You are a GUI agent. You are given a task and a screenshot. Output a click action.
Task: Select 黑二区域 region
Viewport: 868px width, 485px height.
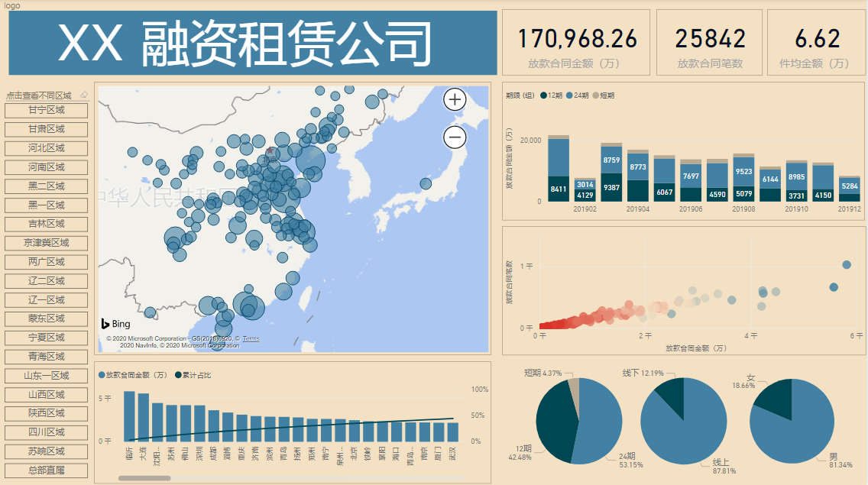pyautogui.click(x=47, y=186)
